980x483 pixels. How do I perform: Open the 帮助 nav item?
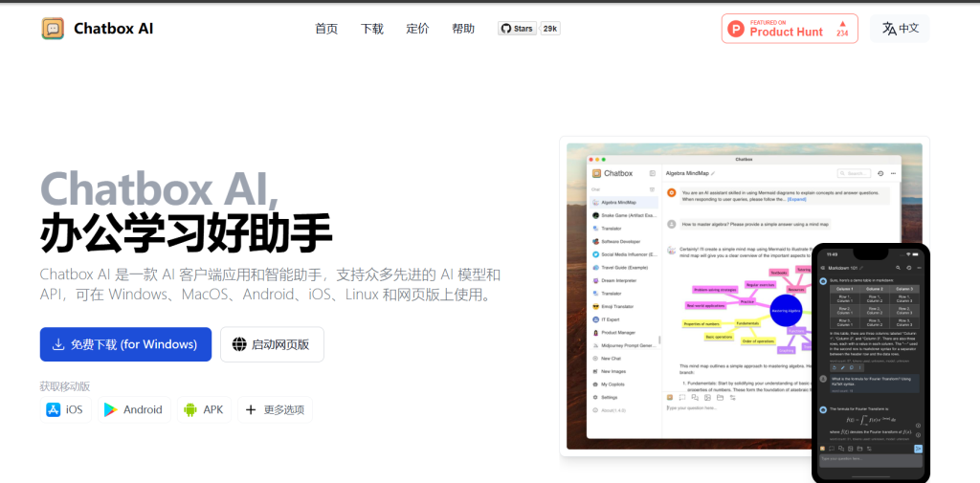point(463,29)
